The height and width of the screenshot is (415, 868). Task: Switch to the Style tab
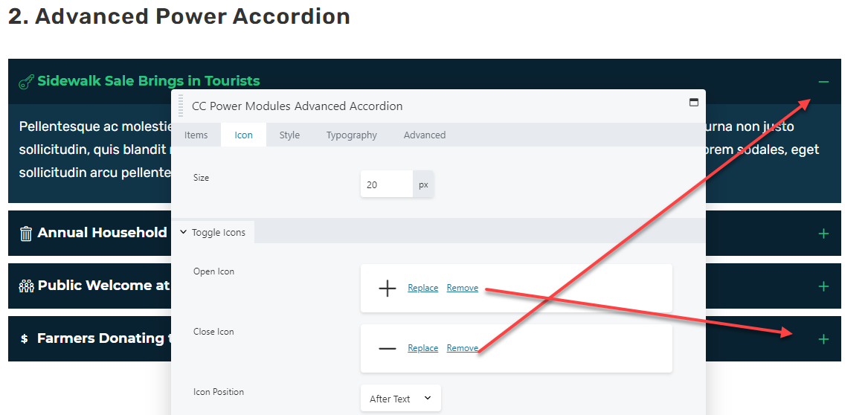[289, 135]
